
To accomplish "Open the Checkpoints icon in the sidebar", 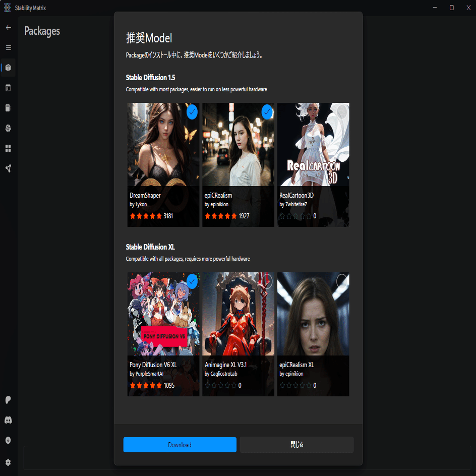I will click(8, 108).
